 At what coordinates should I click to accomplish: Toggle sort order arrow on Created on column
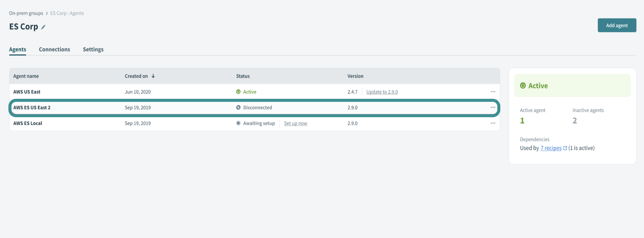click(153, 76)
